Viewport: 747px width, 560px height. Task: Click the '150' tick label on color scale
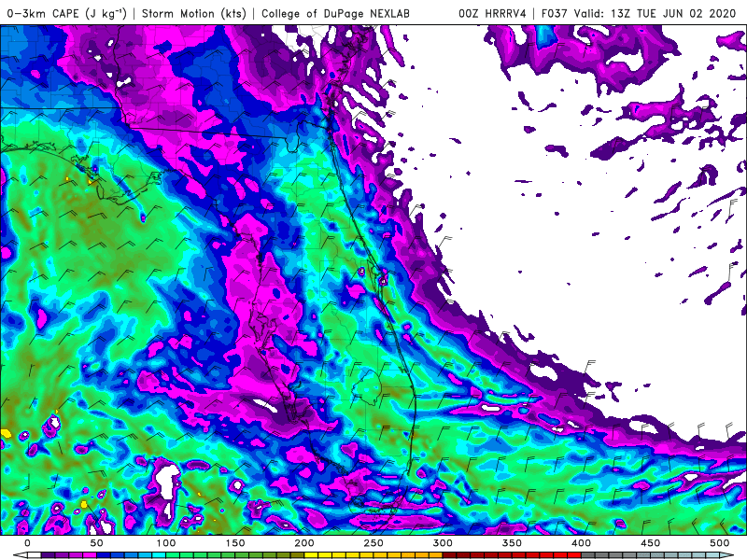click(x=235, y=543)
